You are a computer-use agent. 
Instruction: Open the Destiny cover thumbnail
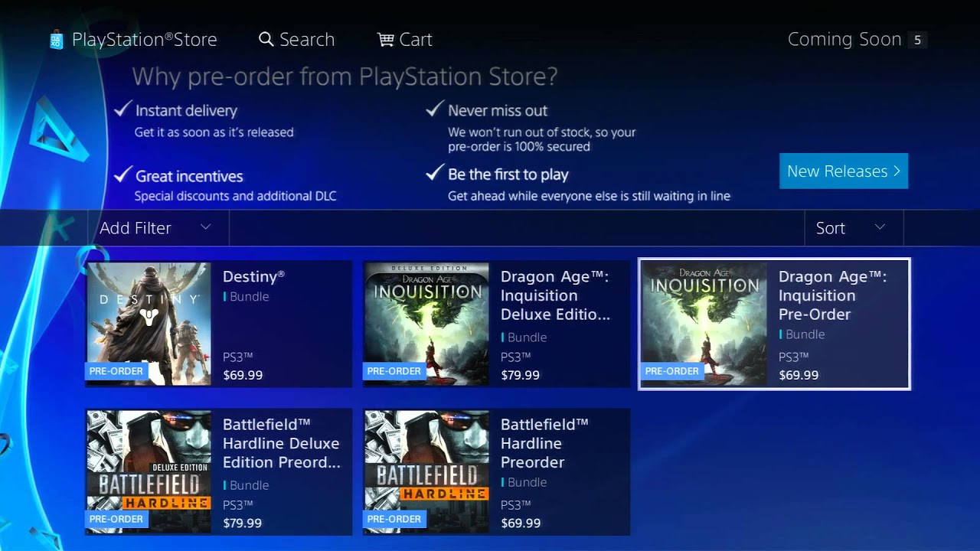149,323
